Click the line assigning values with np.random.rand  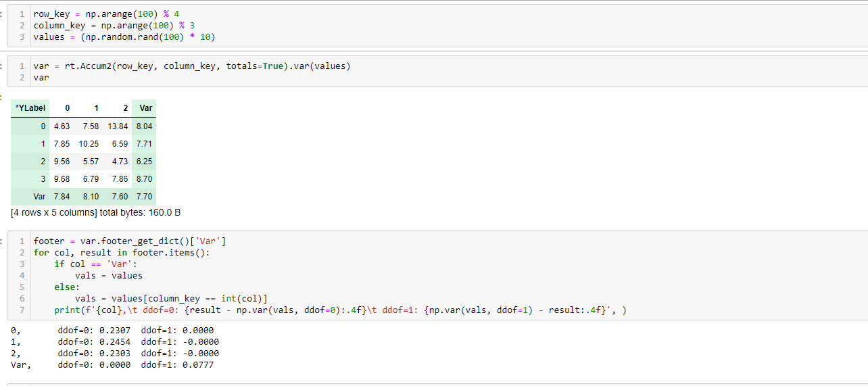[x=124, y=37]
